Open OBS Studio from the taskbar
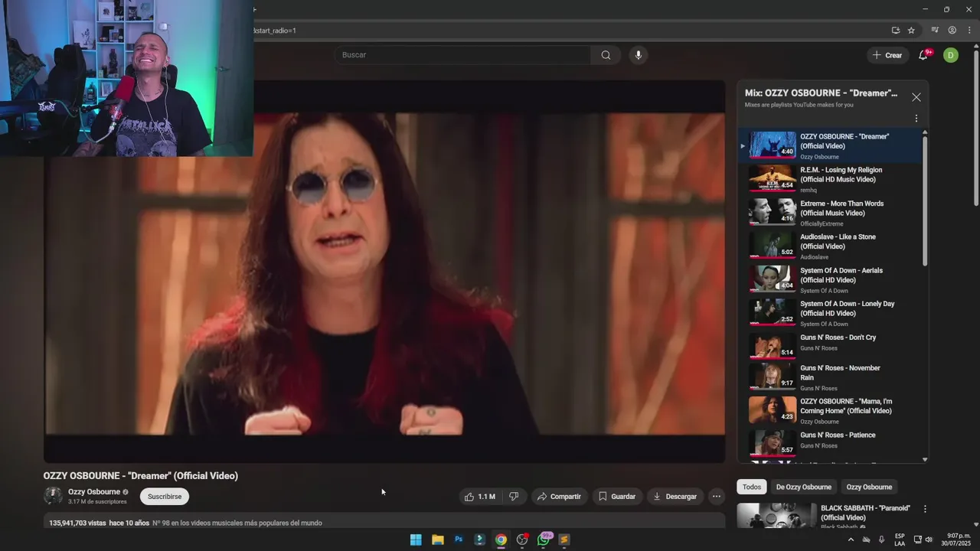The width and height of the screenshot is (980, 551). pos(522,540)
